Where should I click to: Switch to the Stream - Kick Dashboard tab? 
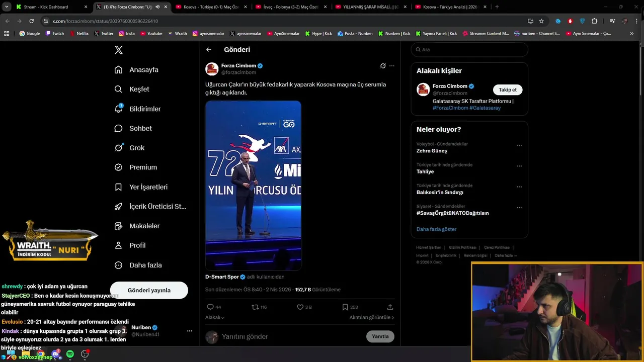tap(50, 7)
